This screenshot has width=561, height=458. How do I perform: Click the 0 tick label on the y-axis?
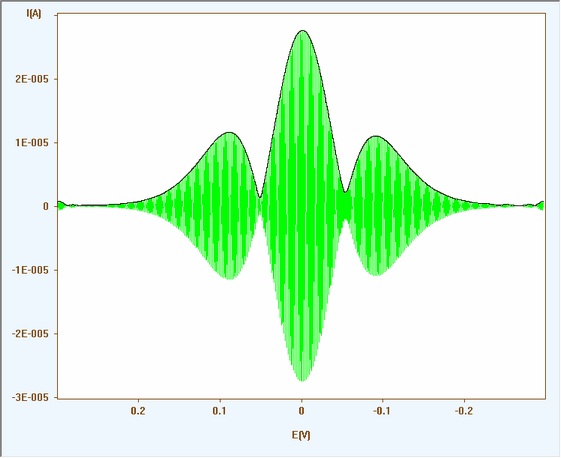pos(45,206)
